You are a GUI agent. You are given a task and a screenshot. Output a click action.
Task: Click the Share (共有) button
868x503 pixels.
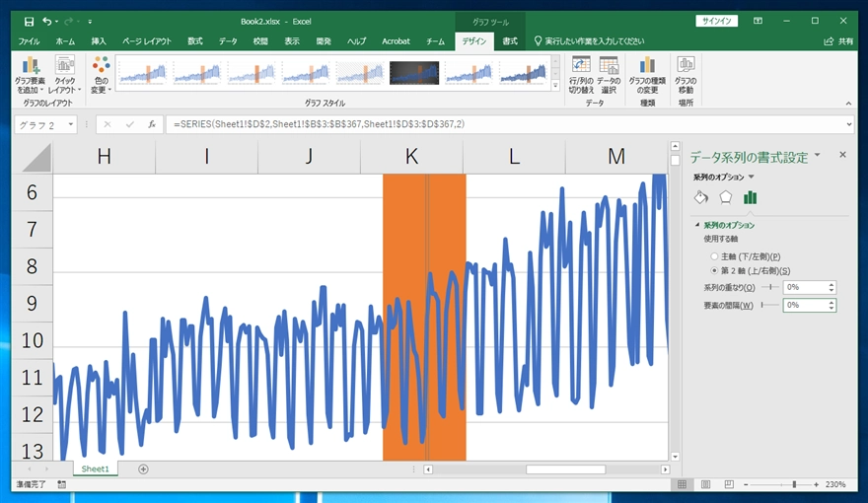838,41
